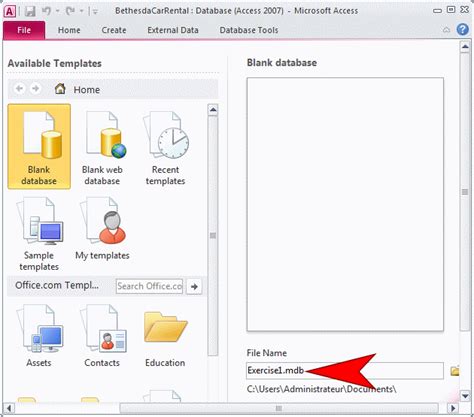
Task: Click the Redo icon in Quick Access Toolbar
Action: (x=70, y=11)
